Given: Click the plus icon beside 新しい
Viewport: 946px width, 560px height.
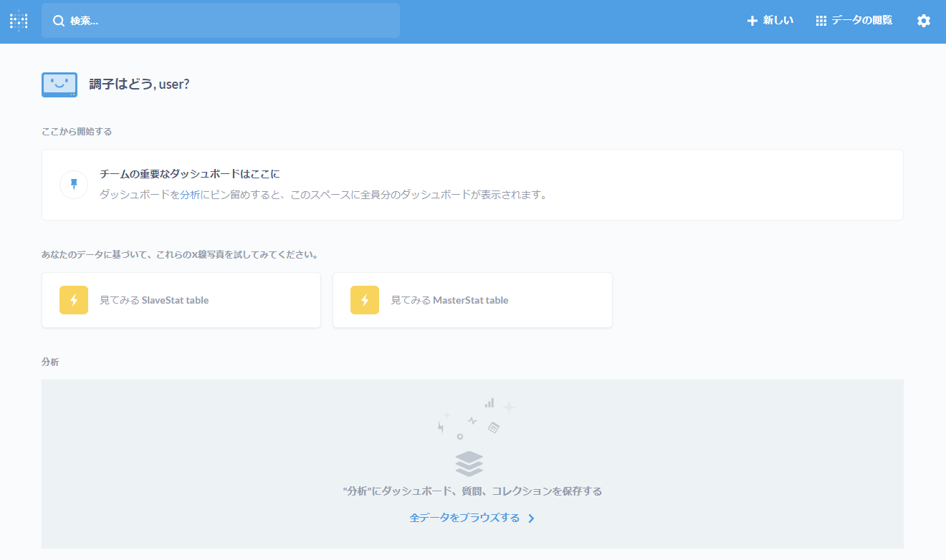Looking at the screenshot, I should (752, 21).
